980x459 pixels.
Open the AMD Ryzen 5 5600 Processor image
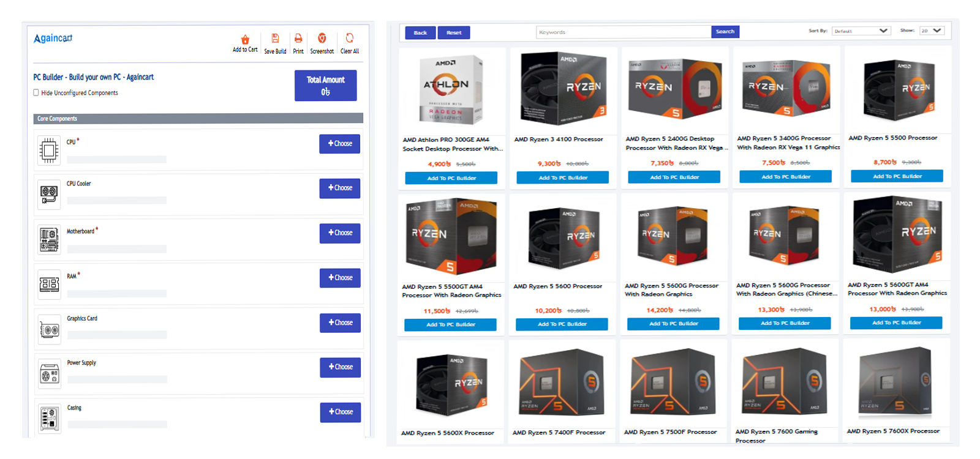click(x=563, y=238)
